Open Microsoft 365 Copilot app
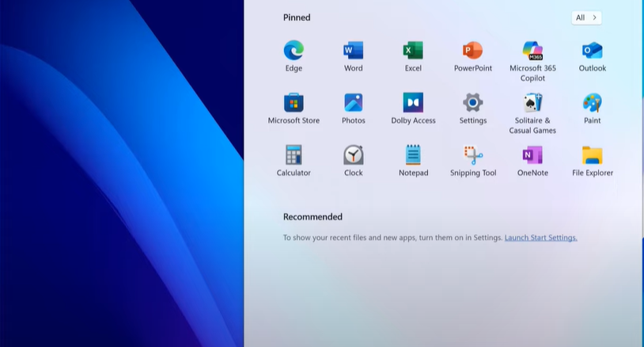644x347 pixels. point(532,51)
